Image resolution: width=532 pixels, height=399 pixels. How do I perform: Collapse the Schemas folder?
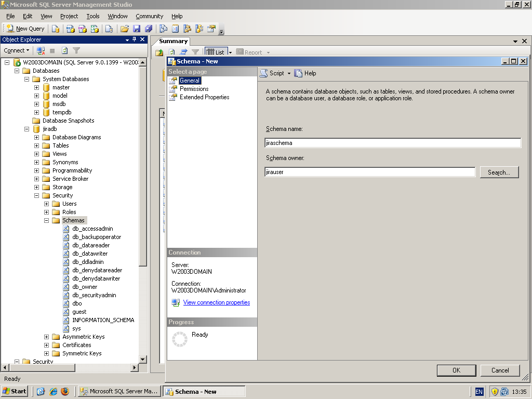click(x=46, y=220)
